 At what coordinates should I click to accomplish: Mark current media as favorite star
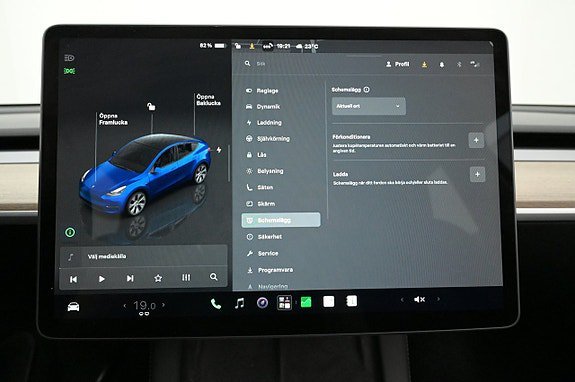click(158, 278)
